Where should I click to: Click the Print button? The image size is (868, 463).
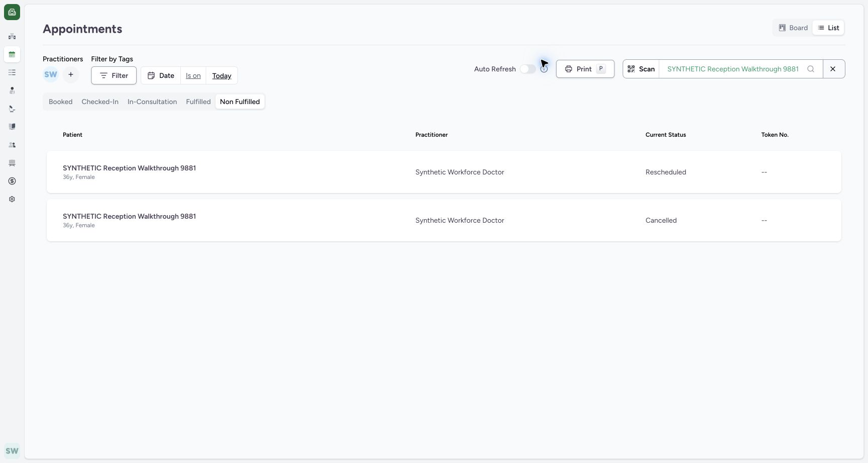(x=585, y=69)
